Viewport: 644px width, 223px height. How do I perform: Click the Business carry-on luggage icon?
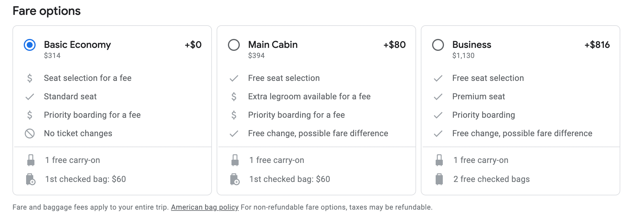[439, 160]
